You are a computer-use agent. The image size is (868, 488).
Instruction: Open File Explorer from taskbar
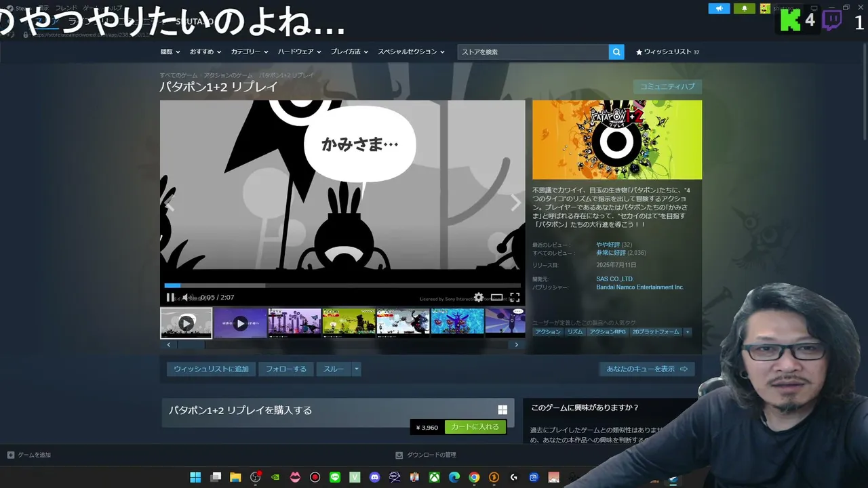(x=235, y=477)
